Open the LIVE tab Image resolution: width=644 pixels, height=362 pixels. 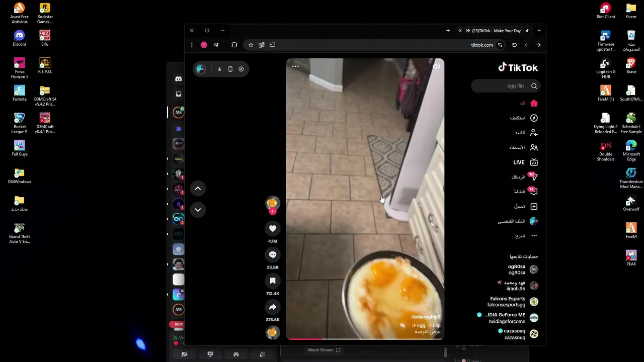coord(526,162)
